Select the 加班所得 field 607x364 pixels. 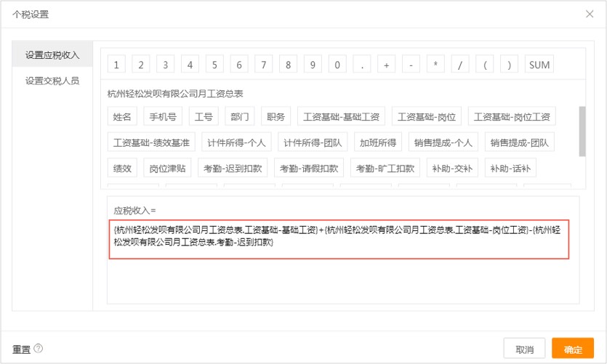pos(378,142)
